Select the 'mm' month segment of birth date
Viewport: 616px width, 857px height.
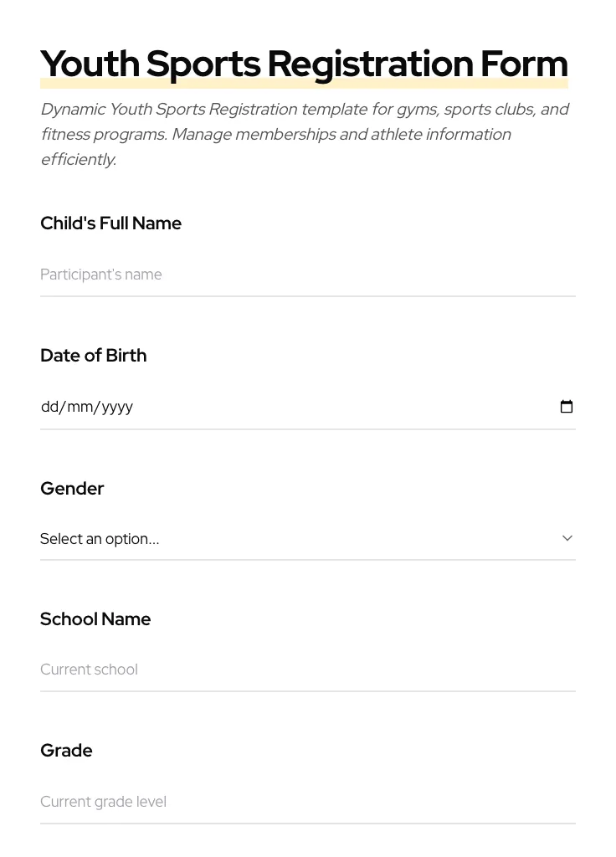pyautogui.click(x=80, y=407)
